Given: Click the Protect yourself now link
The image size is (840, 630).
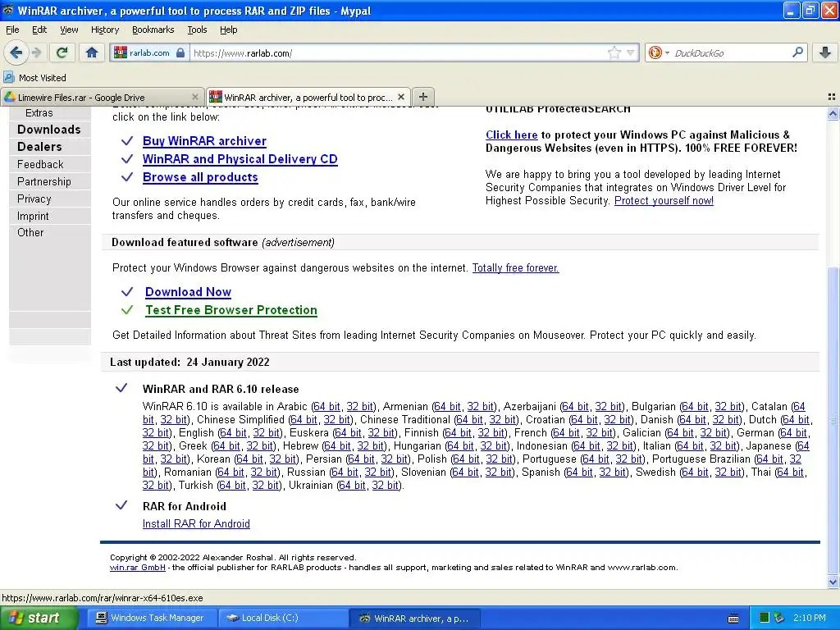Looking at the screenshot, I should pos(664,200).
